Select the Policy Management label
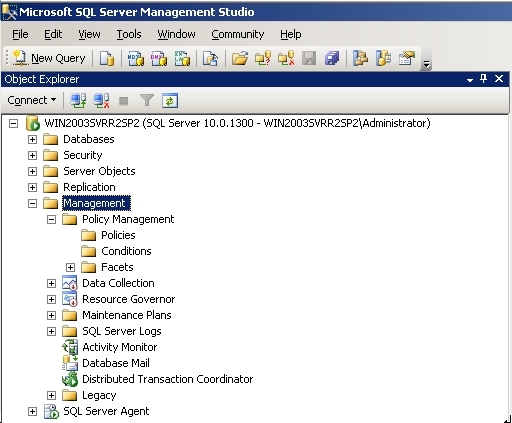Viewport: 512px width, 423px height. [x=128, y=219]
